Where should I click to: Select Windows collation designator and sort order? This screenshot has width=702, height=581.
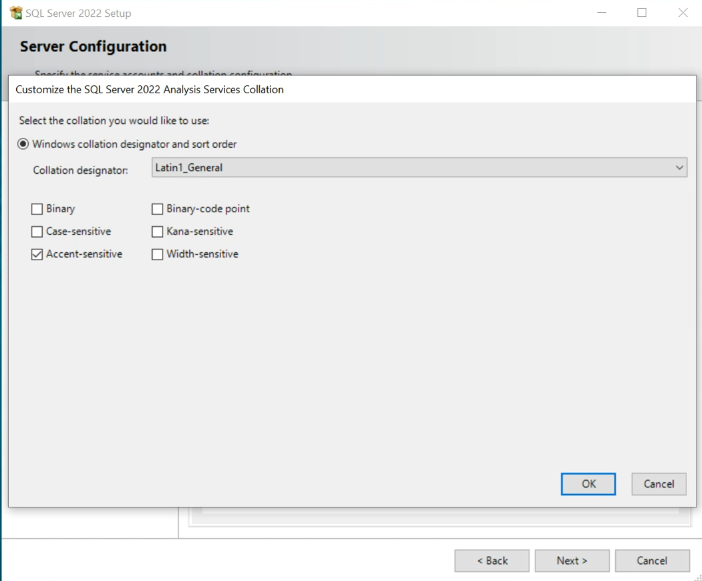(x=23, y=144)
